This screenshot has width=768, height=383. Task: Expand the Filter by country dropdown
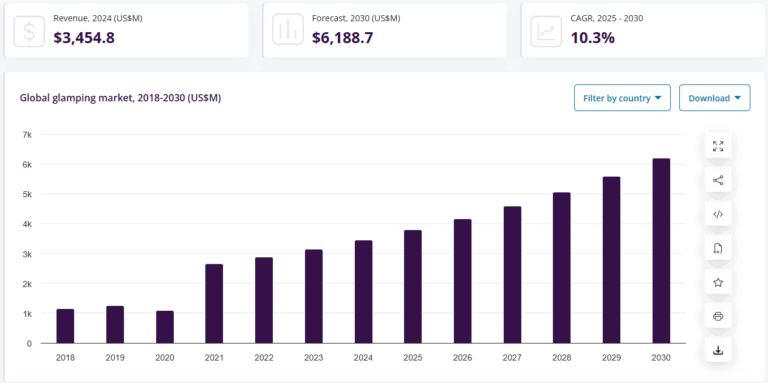(x=622, y=98)
